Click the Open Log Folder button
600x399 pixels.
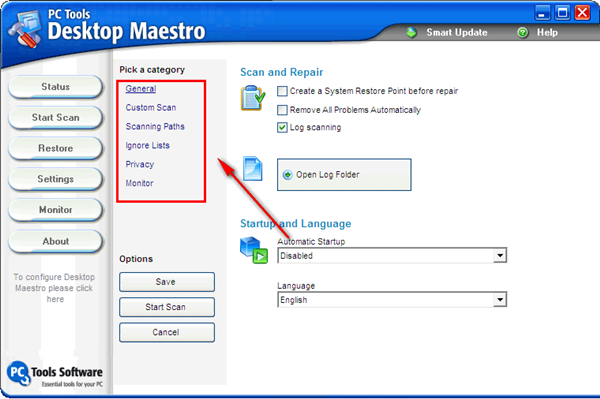point(344,175)
